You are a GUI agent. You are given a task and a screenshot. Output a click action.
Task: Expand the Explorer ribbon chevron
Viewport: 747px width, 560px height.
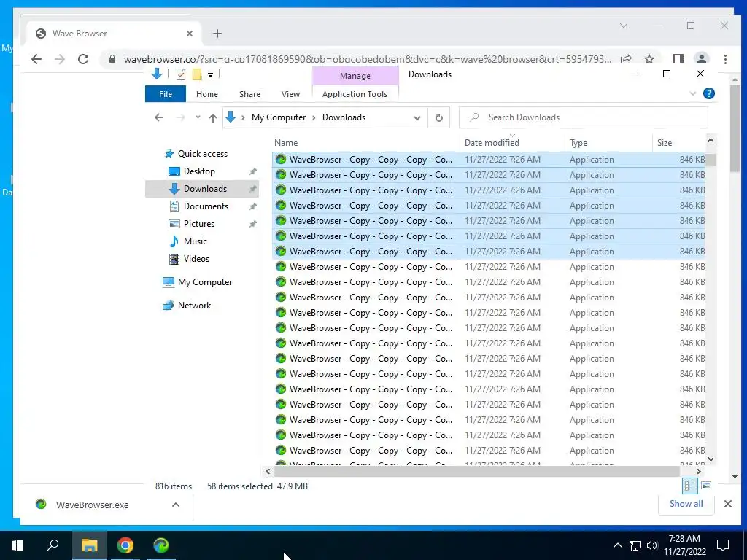point(693,93)
